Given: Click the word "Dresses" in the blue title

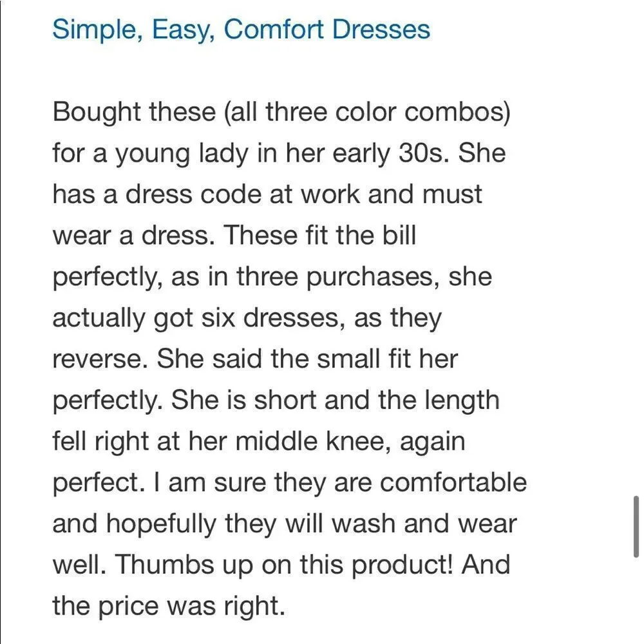Looking at the screenshot, I should point(381,30).
